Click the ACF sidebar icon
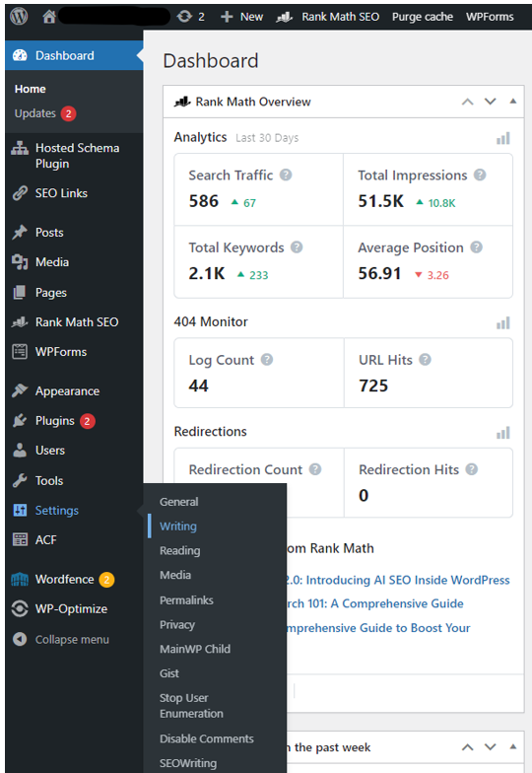The image size is (532, 773). point(20,540)
